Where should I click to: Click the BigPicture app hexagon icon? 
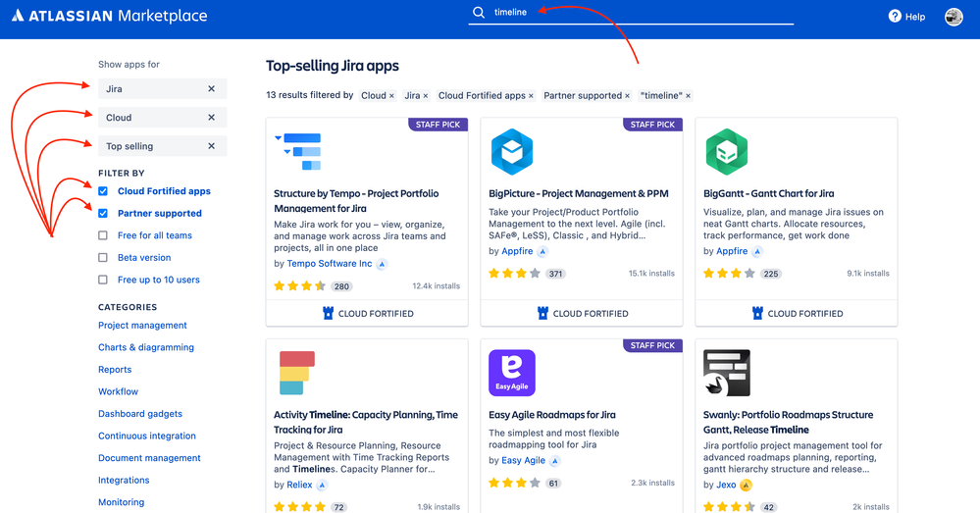tap(512, 152)
